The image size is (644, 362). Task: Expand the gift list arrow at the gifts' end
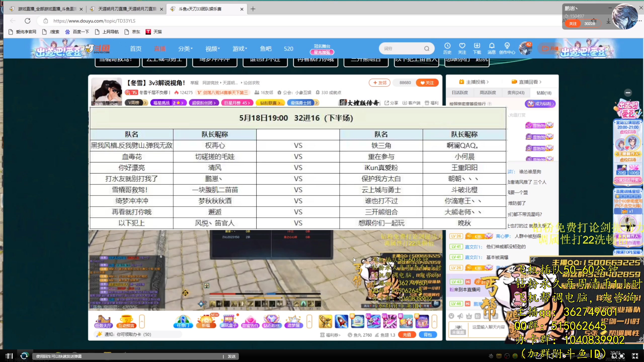[x=434, y=322]
